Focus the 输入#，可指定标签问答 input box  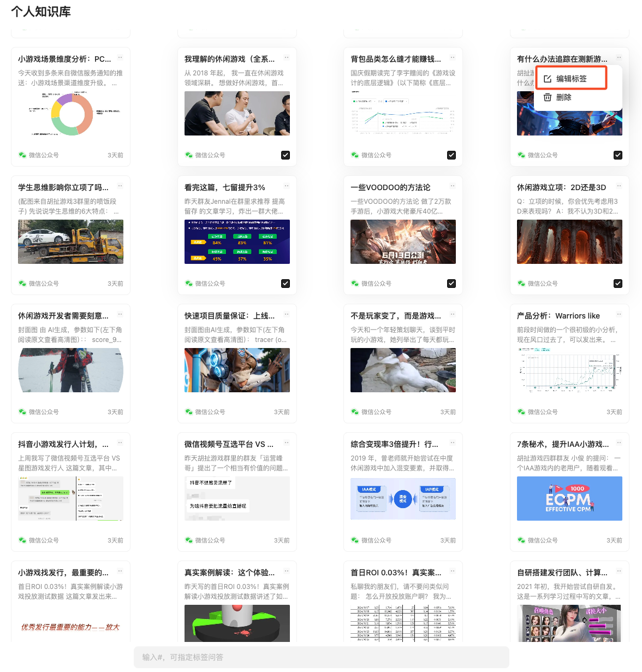[321, 657]
